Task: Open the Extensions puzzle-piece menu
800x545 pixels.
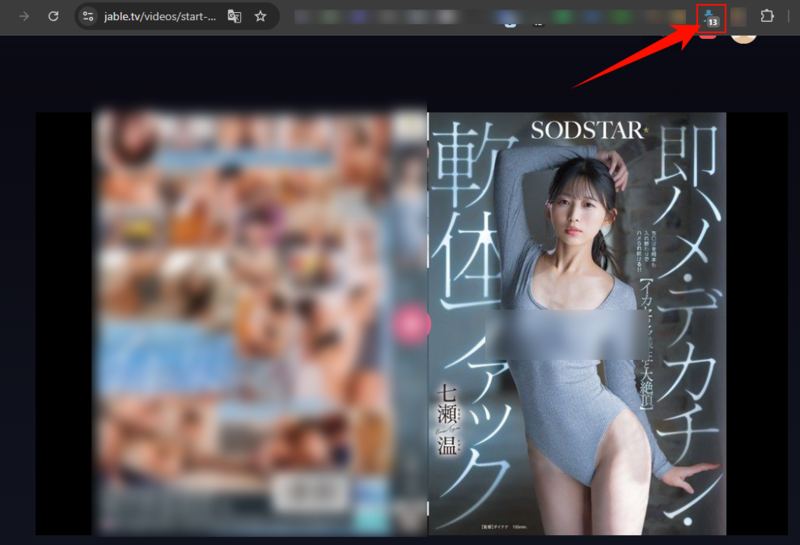Action: 767,16
